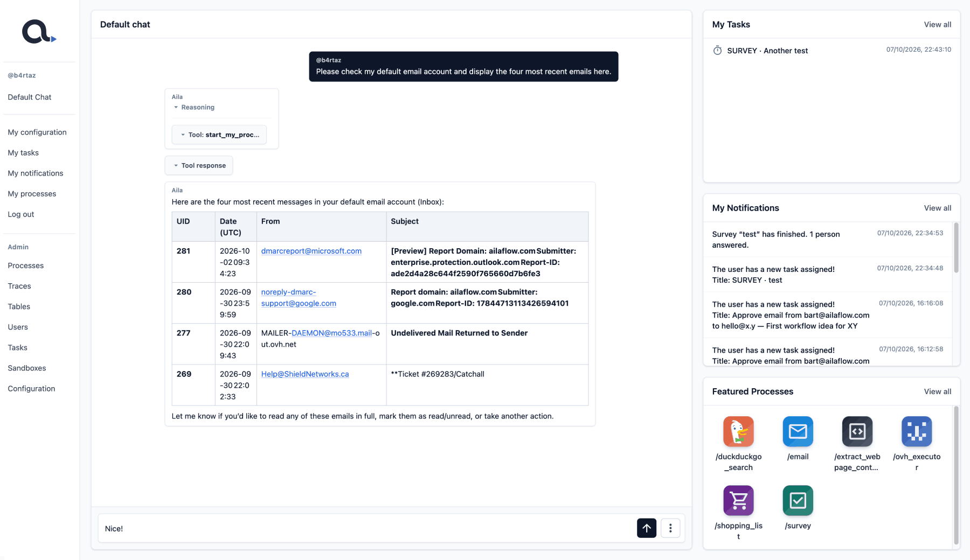This screenshot has width=970, height=560.
Task: Expand the Reasoning section
Action: tap(195, 107)
